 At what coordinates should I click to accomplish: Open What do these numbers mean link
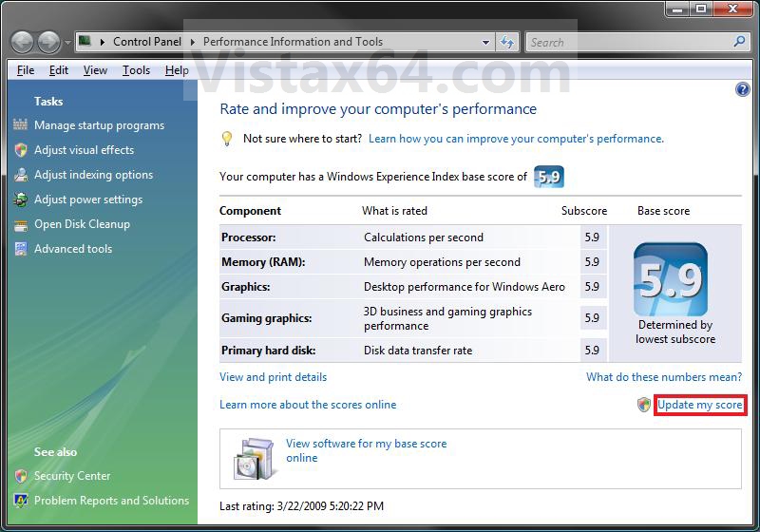point(664,377)
